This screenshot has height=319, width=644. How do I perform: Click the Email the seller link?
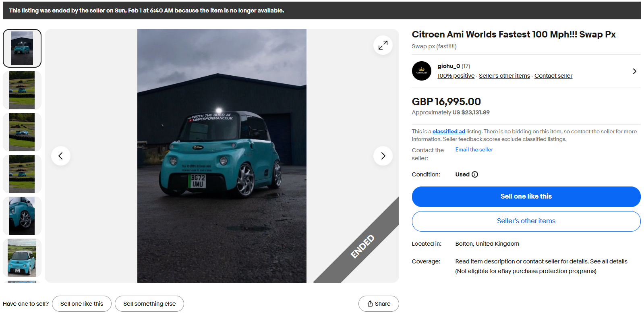pyautogui.click(x=474, y=149)
